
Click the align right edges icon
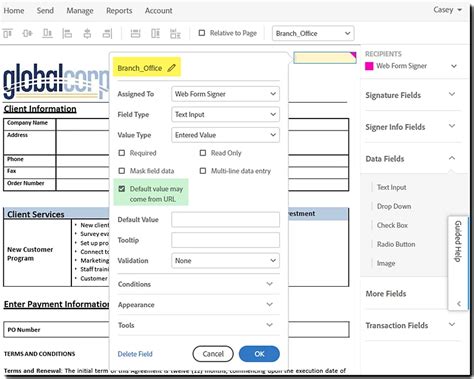(x=107, y=34)
